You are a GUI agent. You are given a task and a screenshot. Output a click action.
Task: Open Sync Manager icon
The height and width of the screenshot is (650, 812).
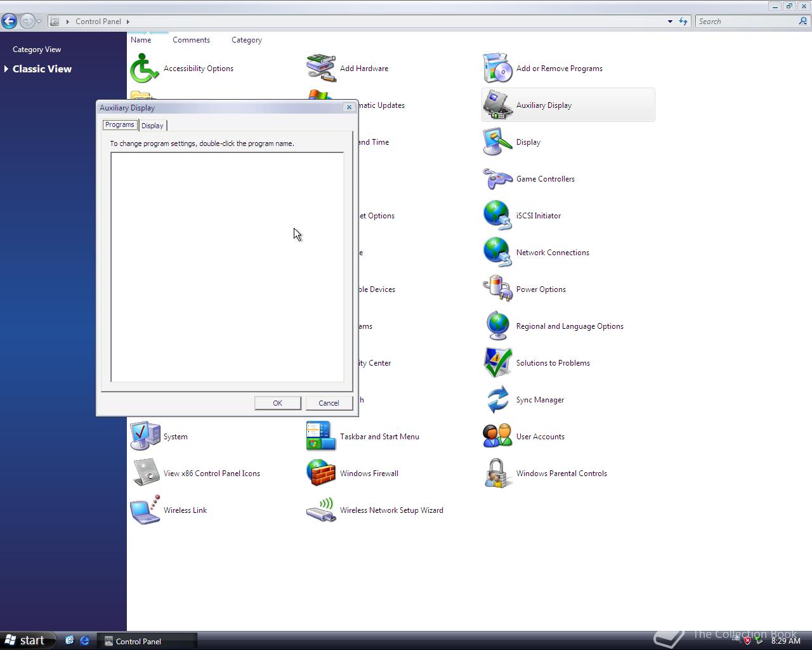(497, 400)
